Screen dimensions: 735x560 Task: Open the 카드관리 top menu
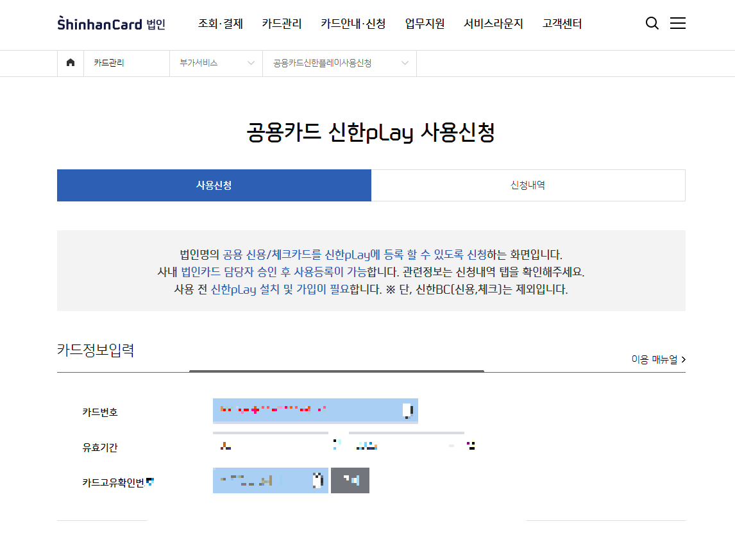282,24
